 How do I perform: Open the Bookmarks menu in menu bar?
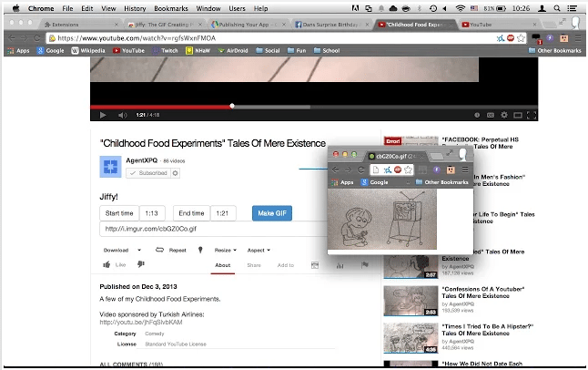click(x=171, y=8)
